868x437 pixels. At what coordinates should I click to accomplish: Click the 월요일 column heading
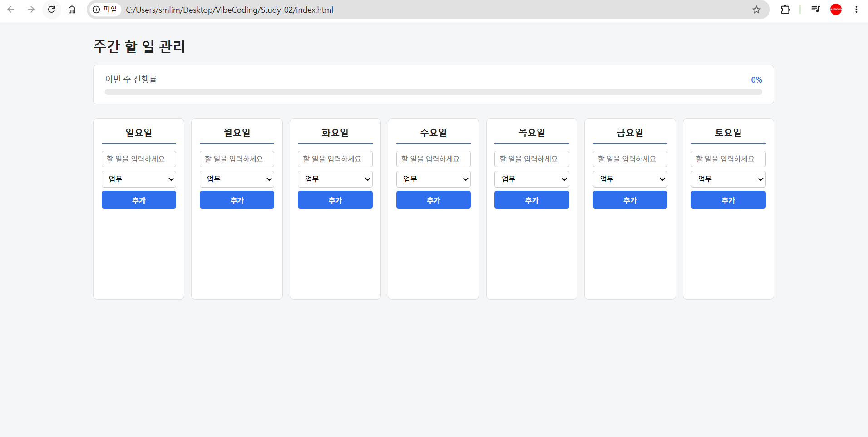[237, 133]
